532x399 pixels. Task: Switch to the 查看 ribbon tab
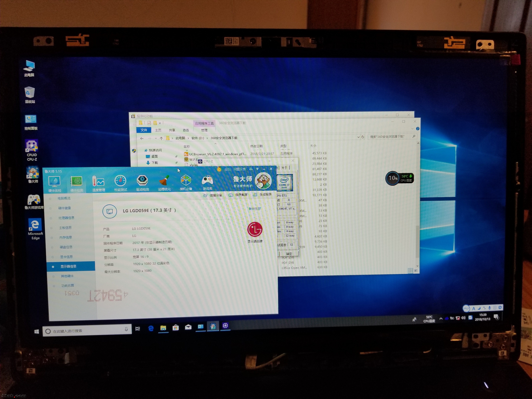tap(186, 130)
